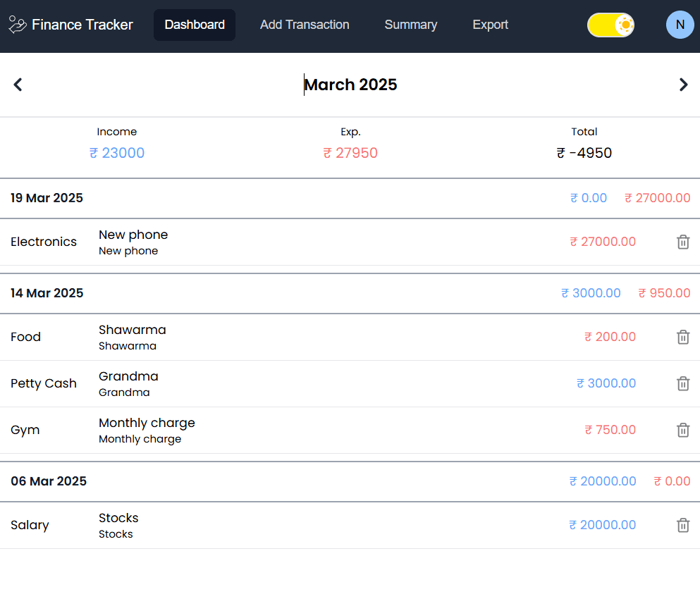The image size is (700, 606).
Task: Select the Food category label
Action: coord(26,336)
